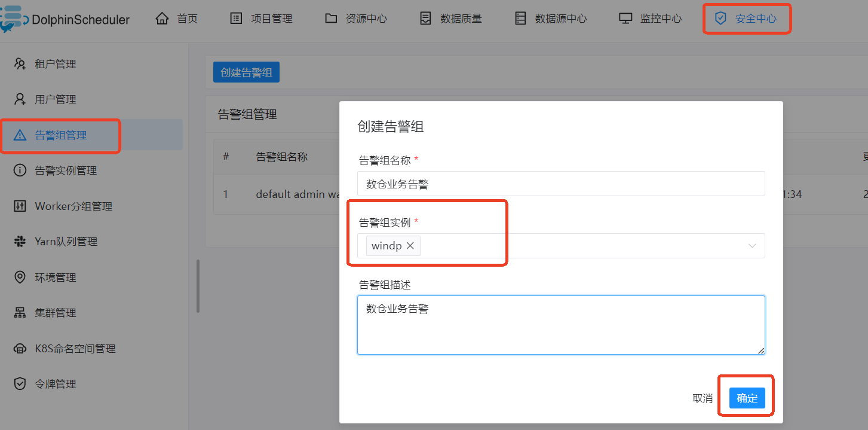Click the DolphinScheduler logo
The image size is (868, 430).
point(65,19)
